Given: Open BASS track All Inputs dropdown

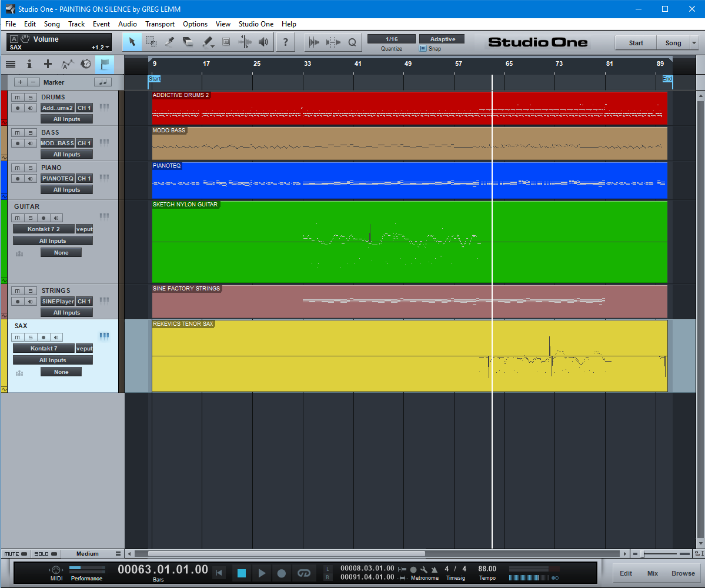Looking at the screenshot, I should (66, 154).
